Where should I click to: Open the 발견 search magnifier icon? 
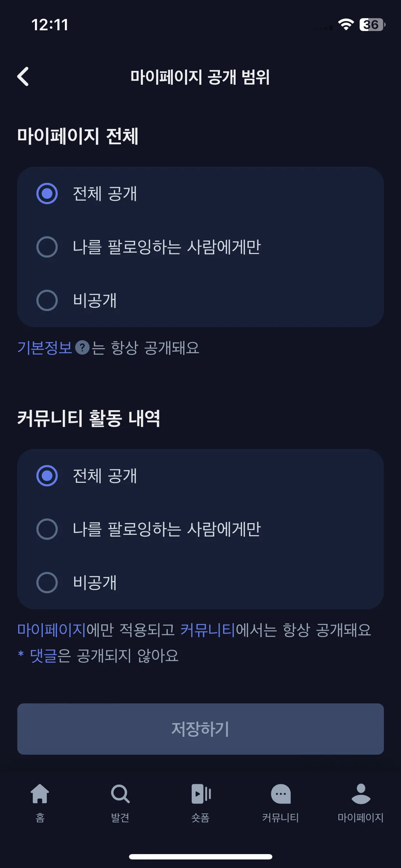tap(120, 794)
